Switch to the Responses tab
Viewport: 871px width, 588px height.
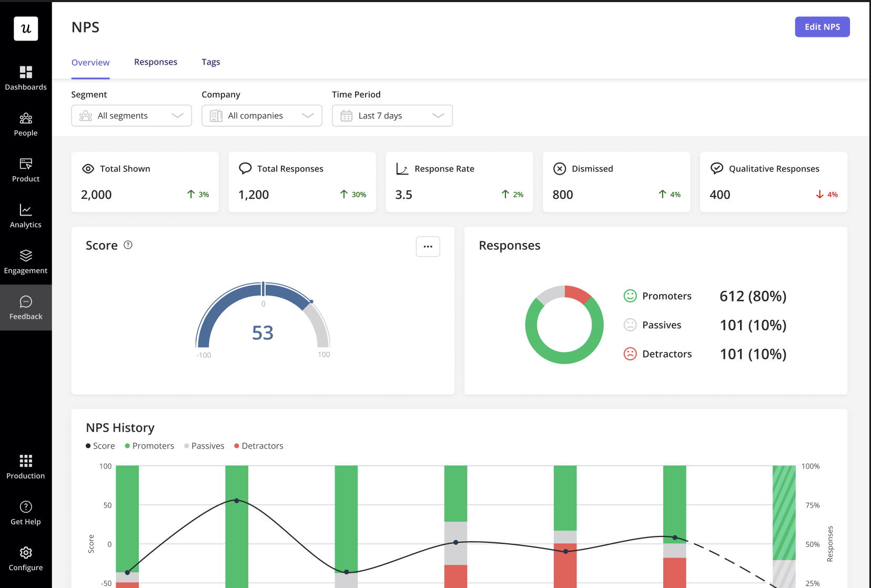coord(155,62)
